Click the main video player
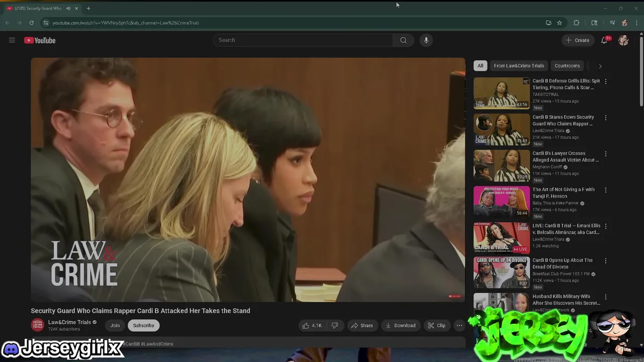The width and height of the screenshot is (644, 362). (248, 179)
